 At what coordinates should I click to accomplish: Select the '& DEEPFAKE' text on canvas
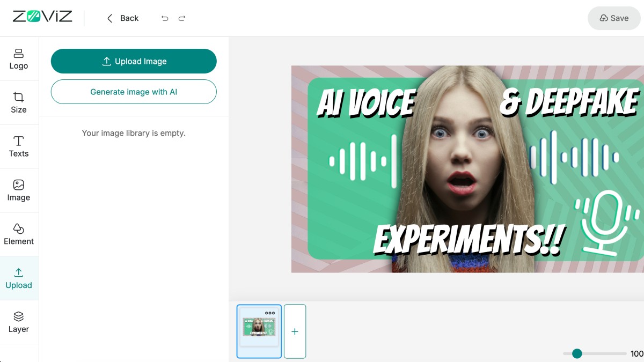[569, 102]
